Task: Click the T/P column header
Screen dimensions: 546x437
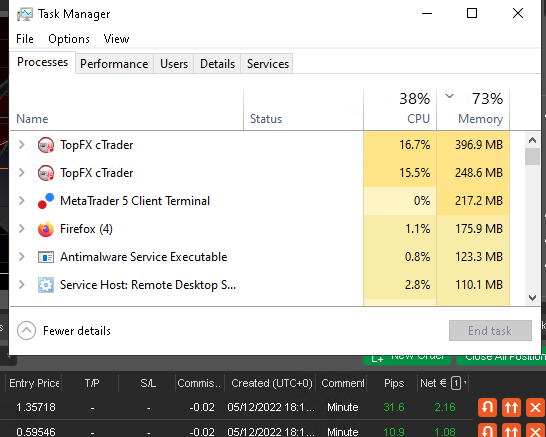Action: coord(92,383)
